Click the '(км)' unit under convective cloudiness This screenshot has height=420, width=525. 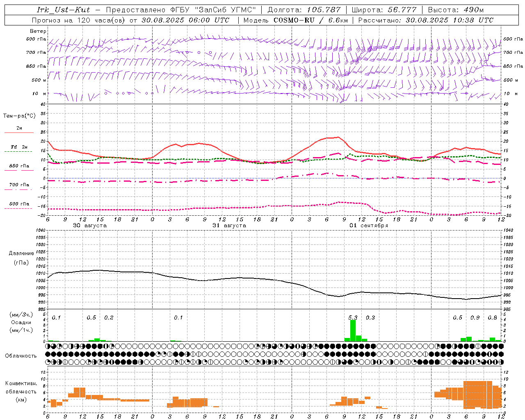click(x=21, y=399)
